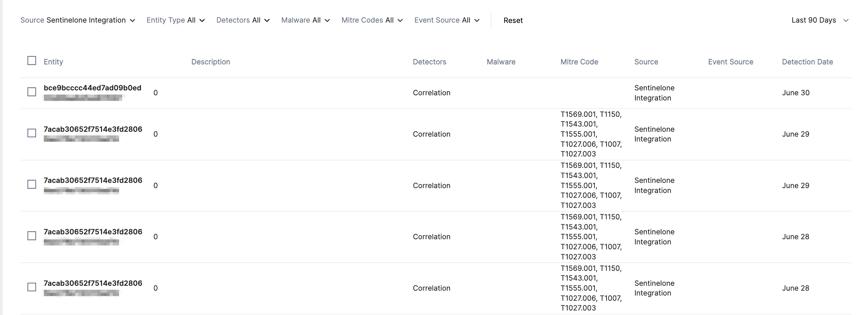Open the Mitre Codes filter dropdown
Viewport: 868px width, 315px height.
point(372,20)
